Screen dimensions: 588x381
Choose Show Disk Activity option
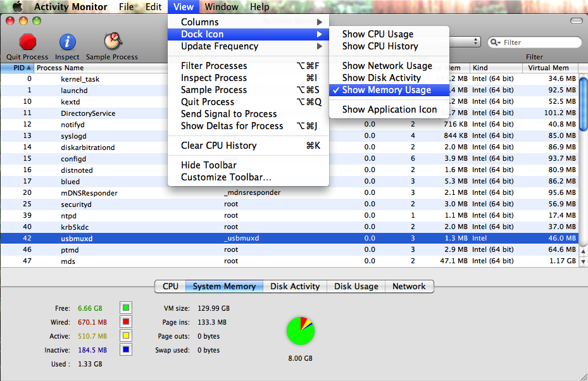[x=389, y=78]
